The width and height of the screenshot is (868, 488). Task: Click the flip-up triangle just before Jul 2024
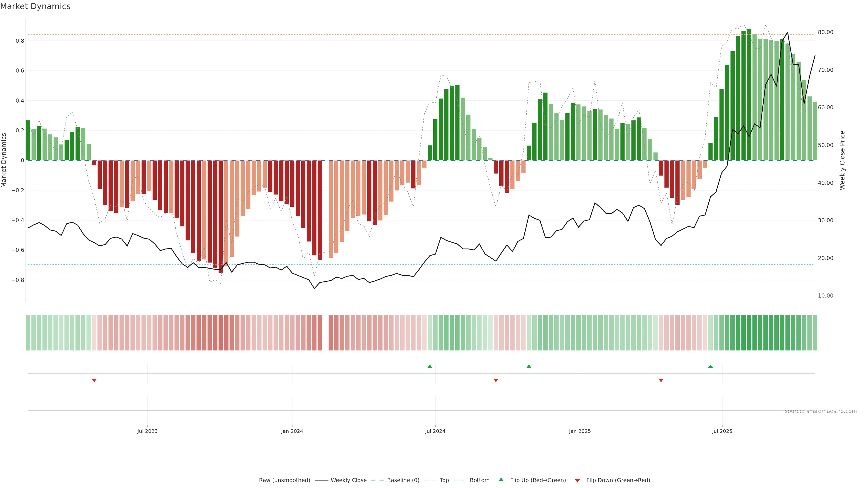[x=430, y=366]
